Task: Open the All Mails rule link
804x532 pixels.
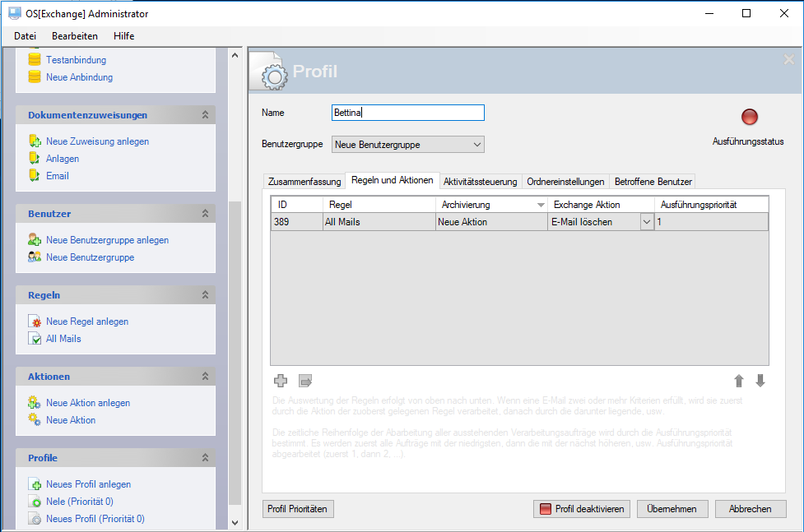Action: [x=63, y=339]
